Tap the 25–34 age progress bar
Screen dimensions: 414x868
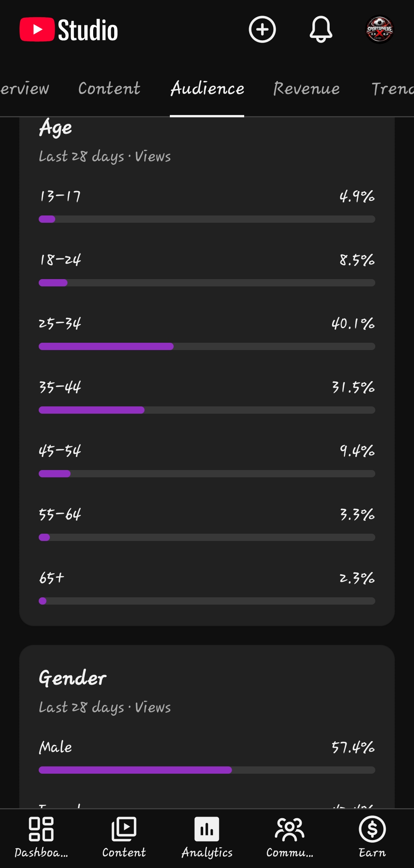tap(207, 347)
